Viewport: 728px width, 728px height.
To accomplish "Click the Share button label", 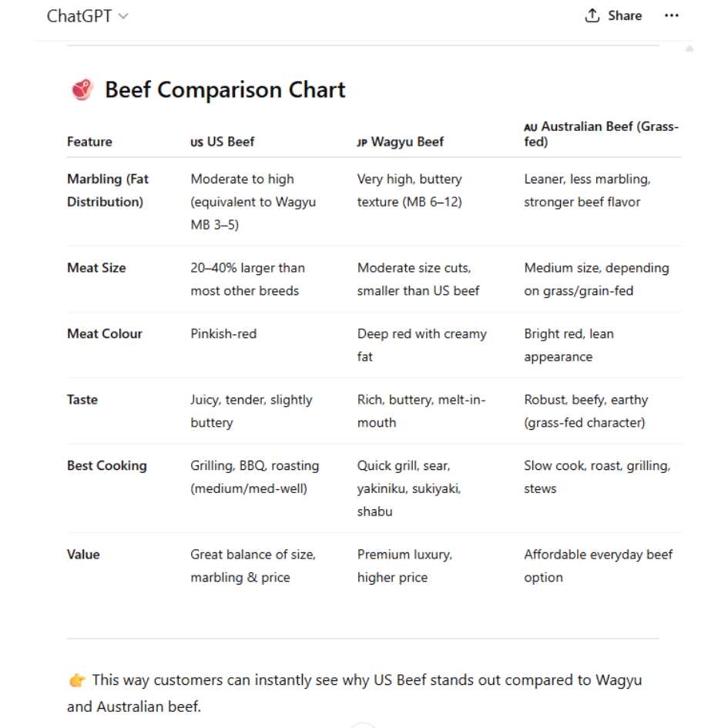I will [x=625, y=15].
